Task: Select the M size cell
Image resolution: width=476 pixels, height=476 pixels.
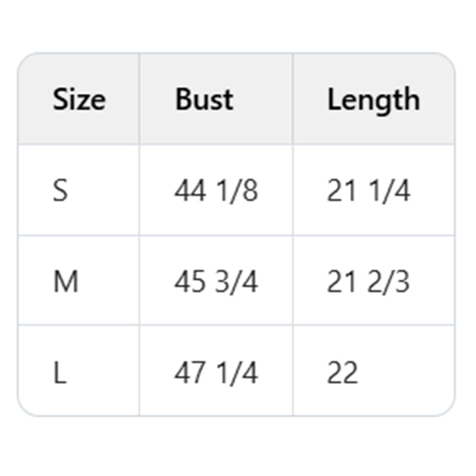Action: click(x=65, y=281)
